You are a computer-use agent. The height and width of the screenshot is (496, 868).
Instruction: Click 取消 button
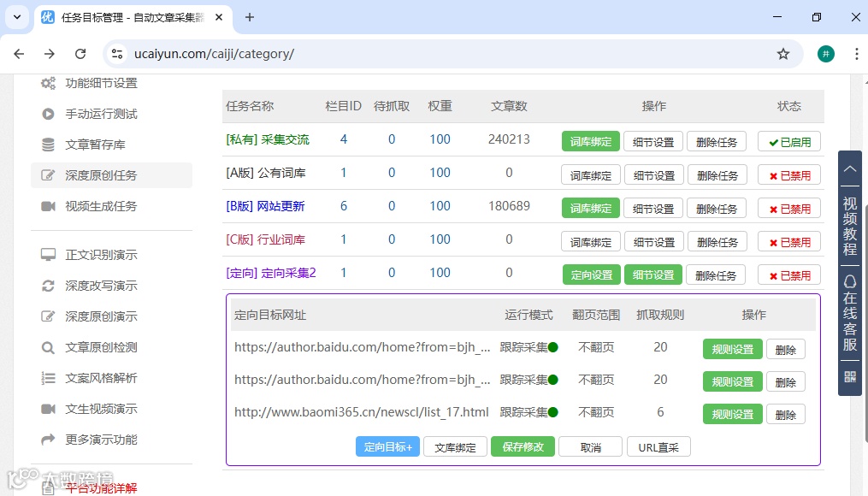[590, 447]
